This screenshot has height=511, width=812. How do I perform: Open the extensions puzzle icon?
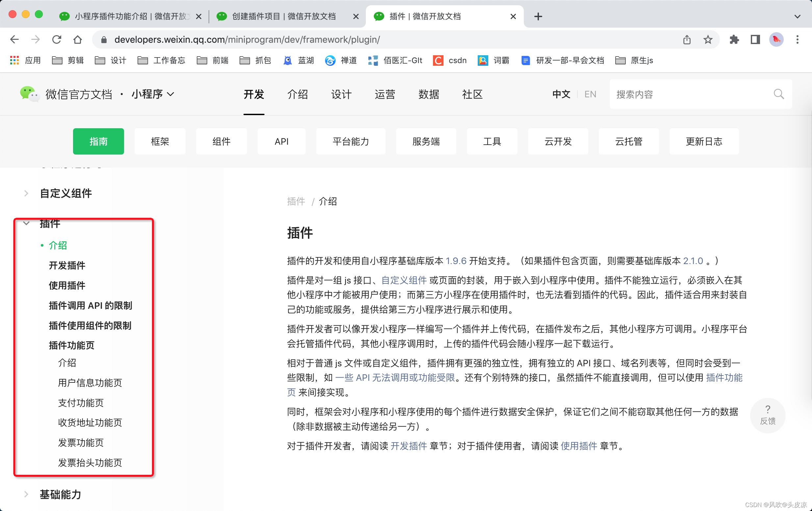734,39
